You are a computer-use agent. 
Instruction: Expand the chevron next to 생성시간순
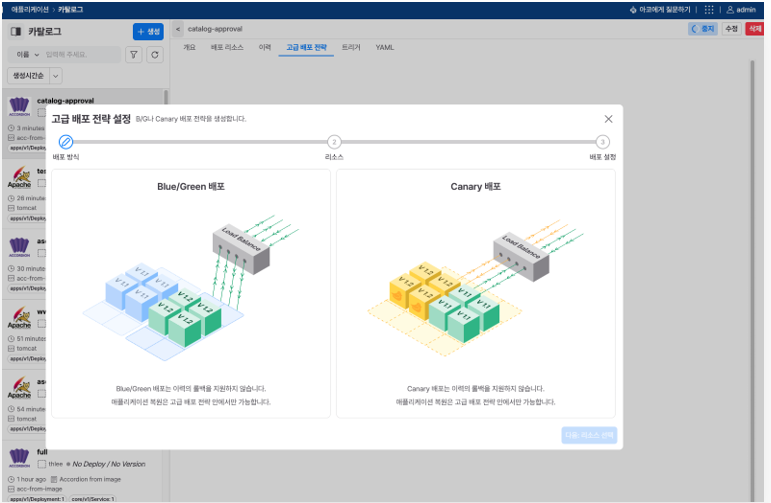point(56,76)
